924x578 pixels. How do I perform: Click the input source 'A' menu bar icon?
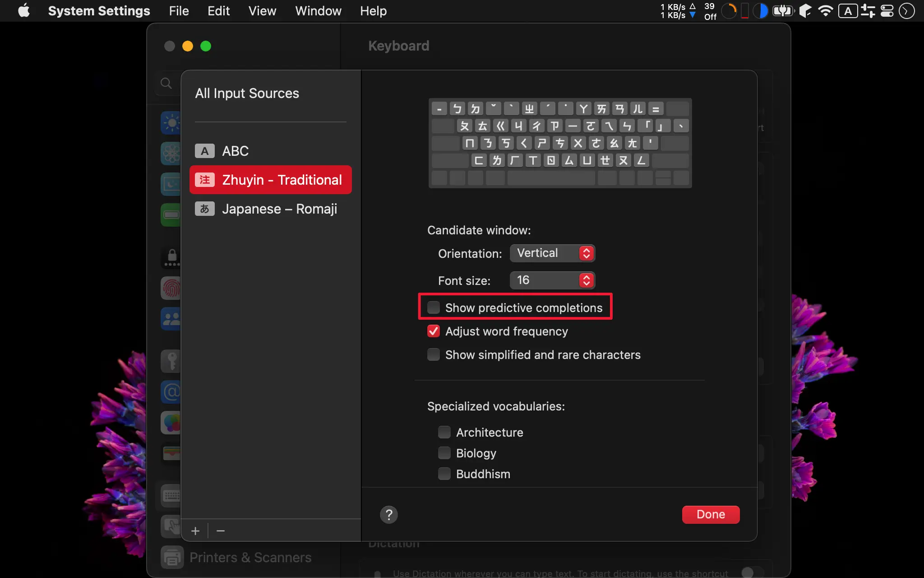[848, 11]
